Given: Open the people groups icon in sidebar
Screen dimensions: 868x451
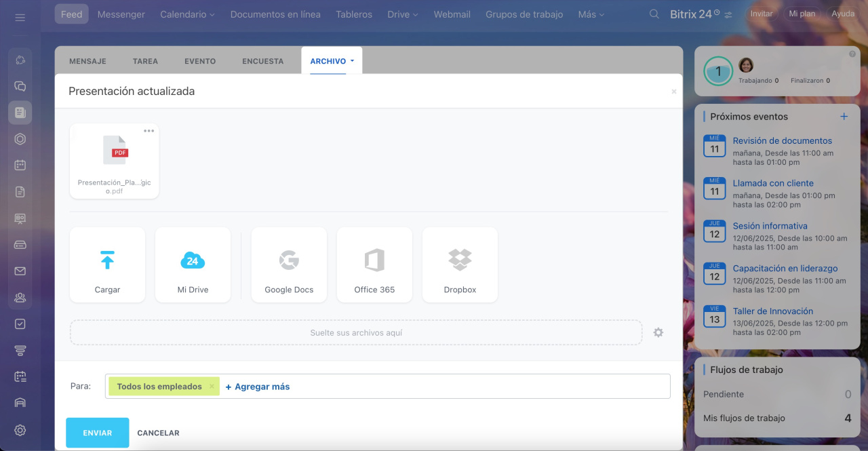Looking at the screenshot, I should pyautogui.click(x=20, y=297).
